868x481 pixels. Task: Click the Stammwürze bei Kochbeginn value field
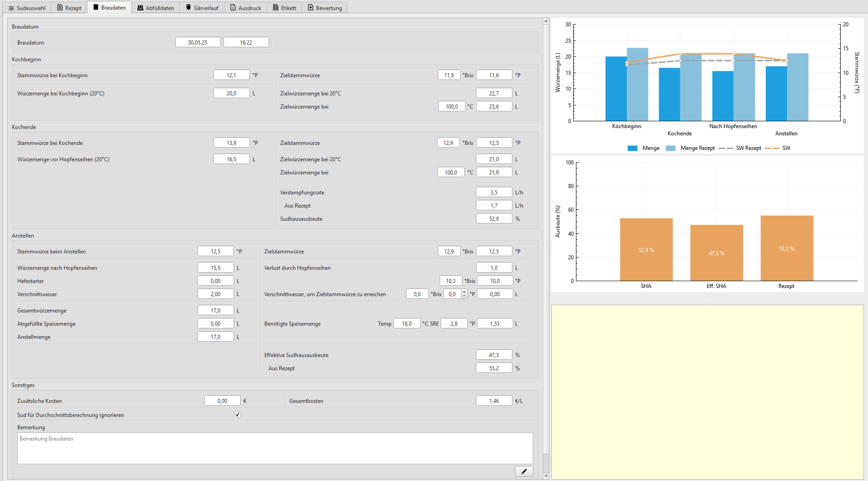pyautogui.click(x=231, y=75)
